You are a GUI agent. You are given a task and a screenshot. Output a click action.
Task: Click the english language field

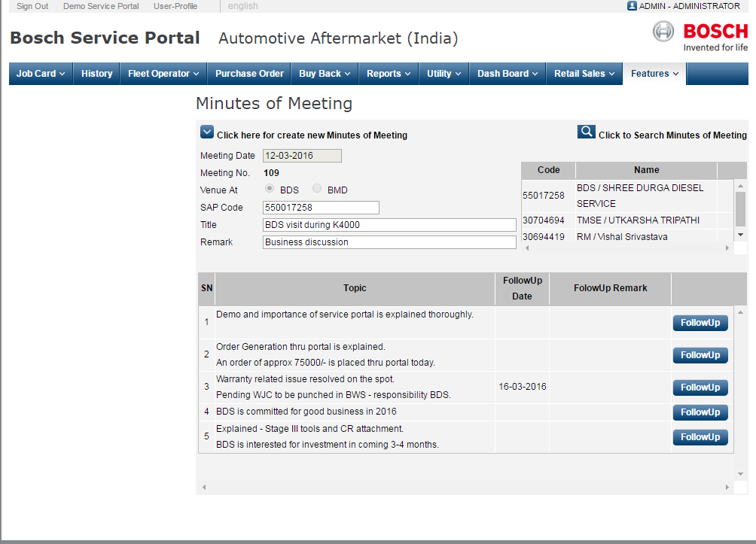coord(243,6)
